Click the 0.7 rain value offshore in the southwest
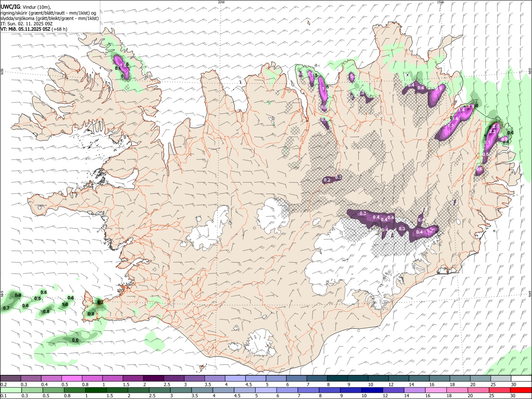Image resolution: width=532 pixels, height=399 pixels. coord(6,308)
